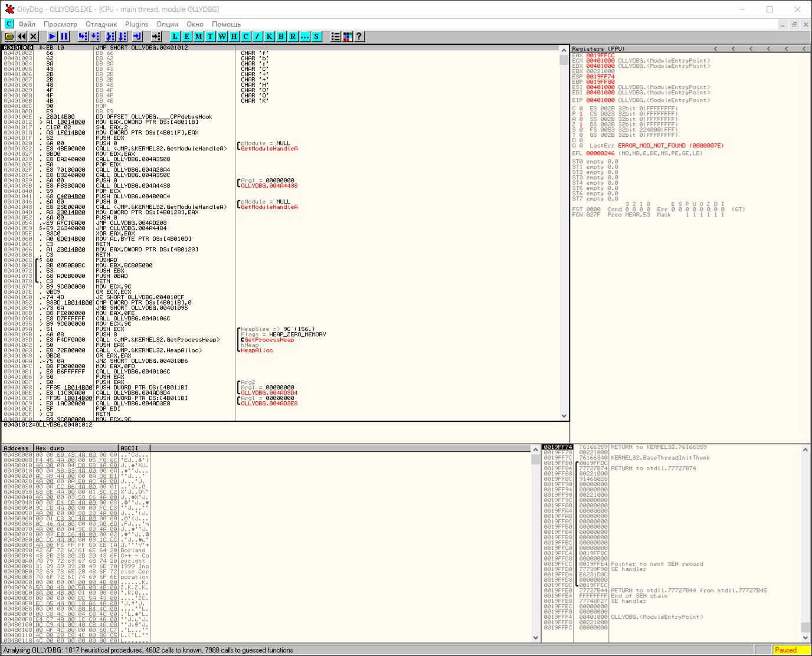Show CPU window with the C toolbar icon
The width and height of the screenshot is (812, 656).
point(245,37)
